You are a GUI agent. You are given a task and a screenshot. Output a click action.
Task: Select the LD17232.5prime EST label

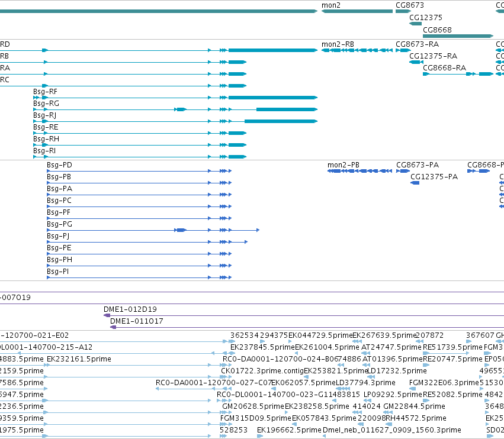[x=397, y=371]
